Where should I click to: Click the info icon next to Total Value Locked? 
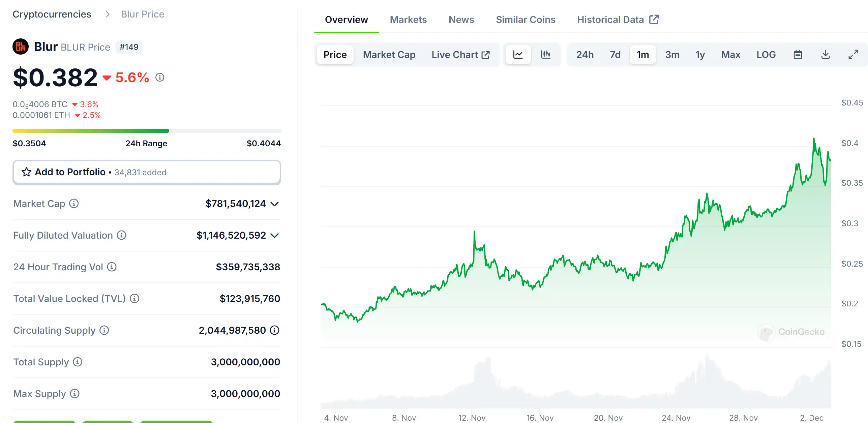[x=134, y=299]
